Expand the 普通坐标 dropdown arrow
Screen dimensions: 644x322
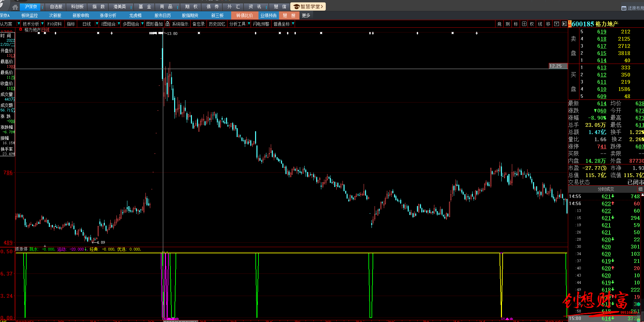(293, 24)
